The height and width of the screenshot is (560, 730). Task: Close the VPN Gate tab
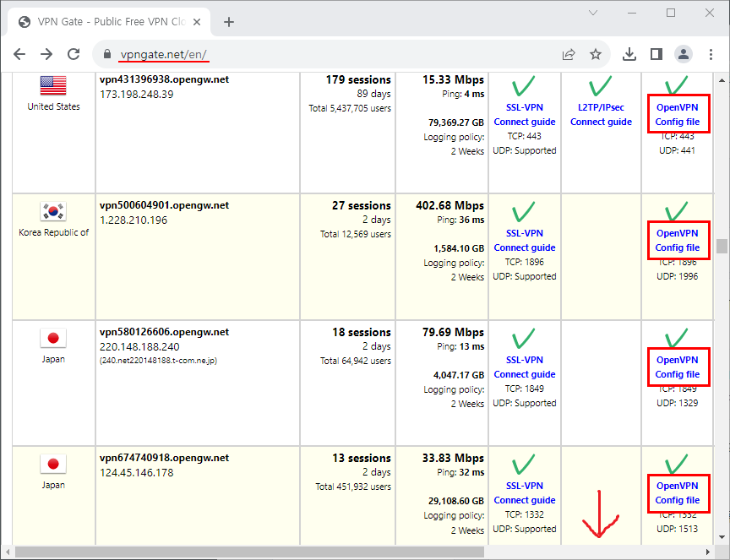pos(197,22)
